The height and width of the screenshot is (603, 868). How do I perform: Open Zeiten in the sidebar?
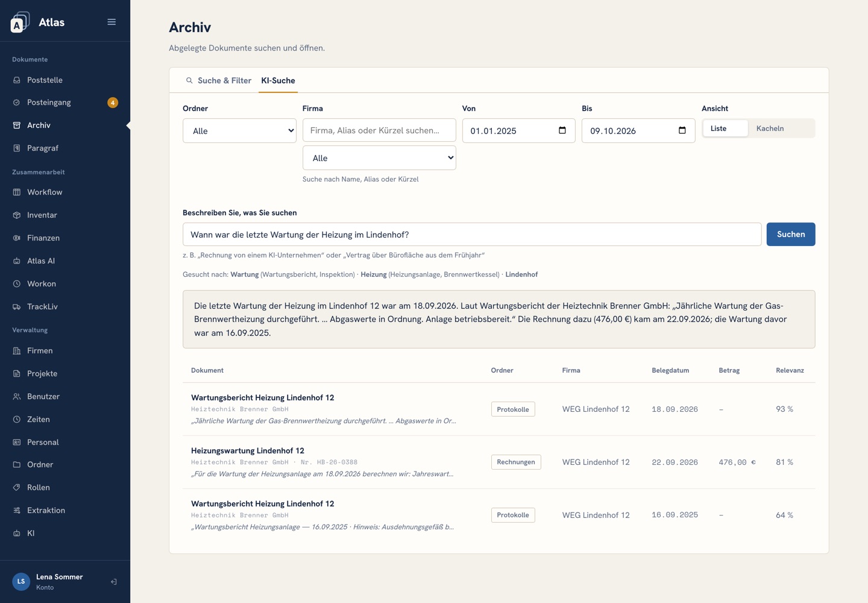[x=65, y=420]
